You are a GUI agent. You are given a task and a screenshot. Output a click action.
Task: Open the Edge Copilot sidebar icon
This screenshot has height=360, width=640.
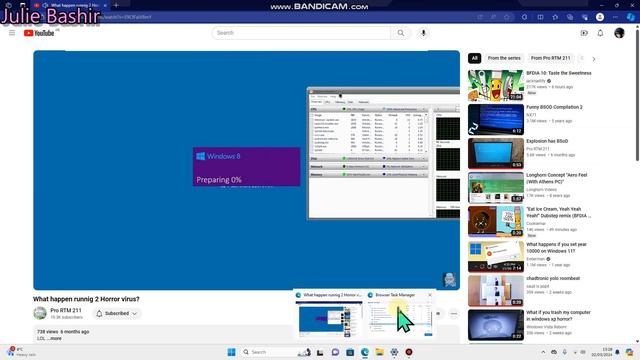[631, 17]
